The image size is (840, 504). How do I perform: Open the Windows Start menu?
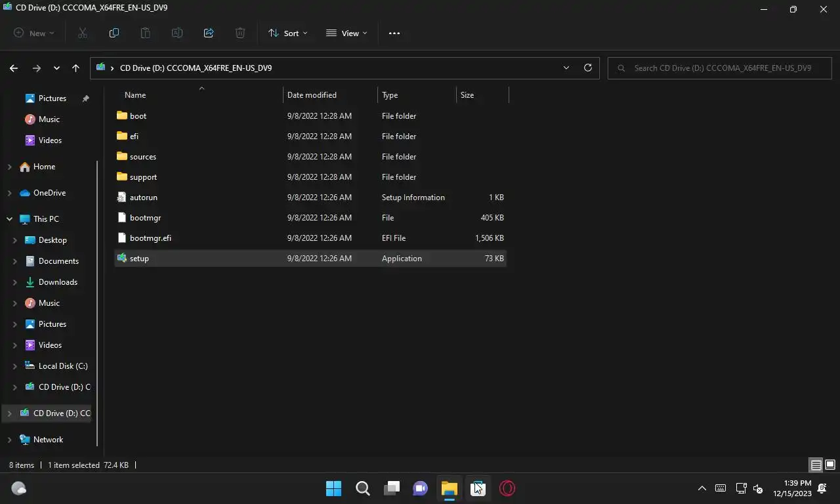click(x=333, y=488)
